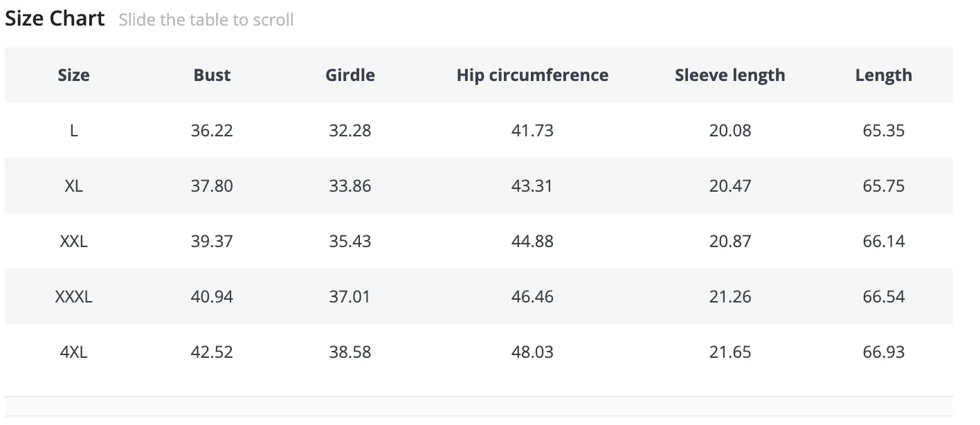Screen dimensions: 980x425
Task: Click the Girdle column header
Action: pyautogui.click(x=350, y=75)
